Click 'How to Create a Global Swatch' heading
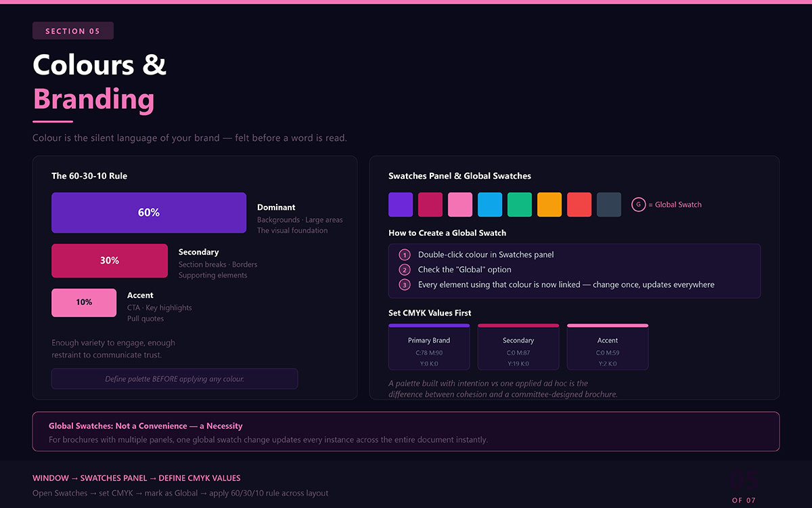The width and height of the screenshot is (812, 508). [447, 233]
